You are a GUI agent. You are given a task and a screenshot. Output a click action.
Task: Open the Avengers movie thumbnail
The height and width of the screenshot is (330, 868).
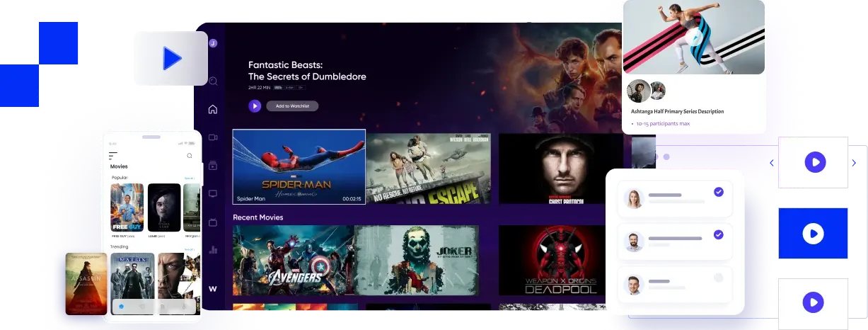[294, 260]
